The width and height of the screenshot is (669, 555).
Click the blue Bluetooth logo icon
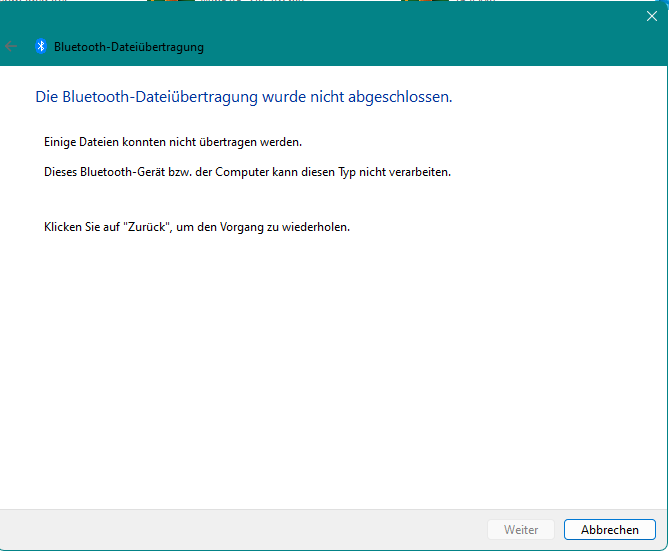point(41,46)
